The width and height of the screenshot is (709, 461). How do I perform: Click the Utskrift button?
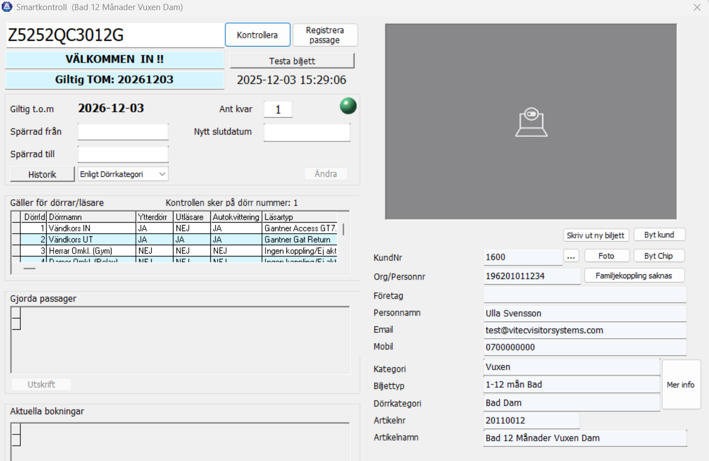pos(41,384)
